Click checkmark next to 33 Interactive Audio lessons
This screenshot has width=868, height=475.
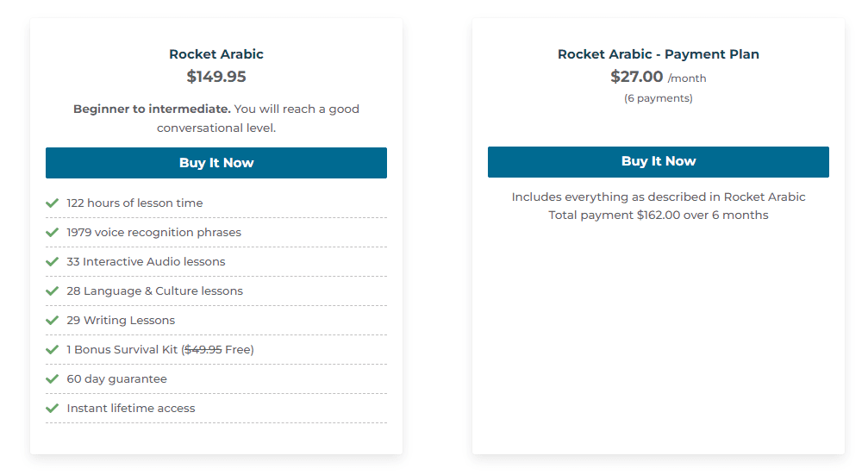click(52, 262)
